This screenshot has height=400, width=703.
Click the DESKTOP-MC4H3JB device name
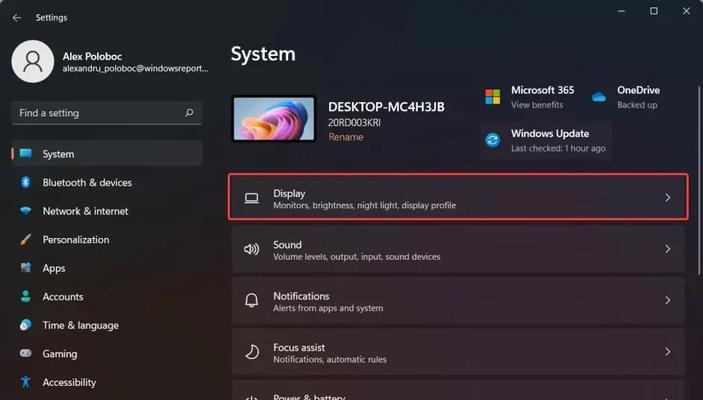386,107
